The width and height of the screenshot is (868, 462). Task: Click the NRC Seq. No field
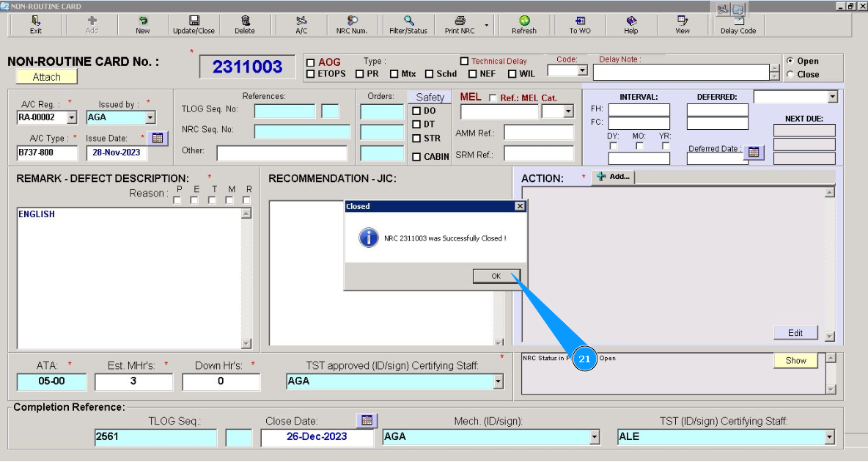click(x=302, y=131)
